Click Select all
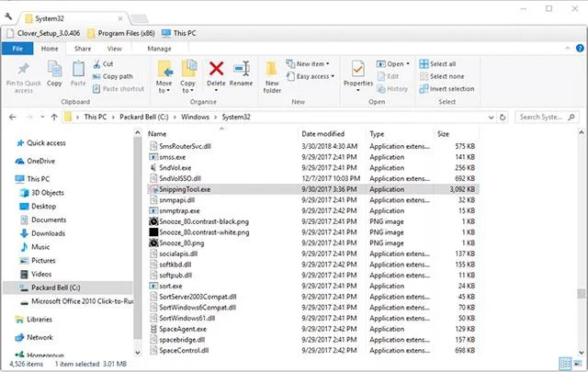This screenshot has height=372, width=588. point(437,63)
